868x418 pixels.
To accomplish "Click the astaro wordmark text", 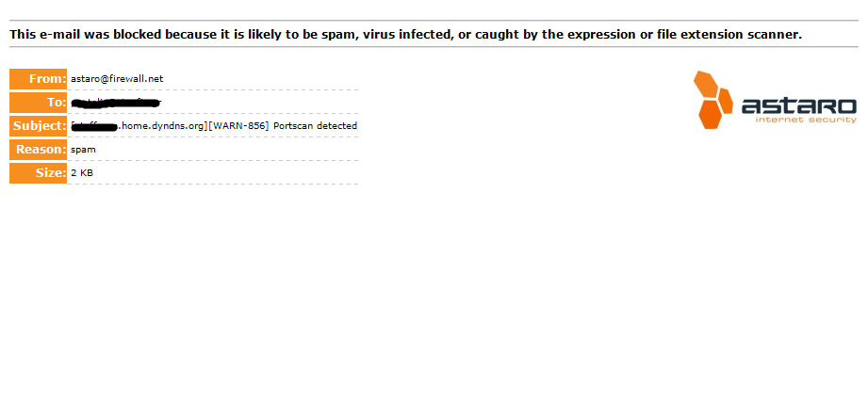I will tap(799, 106).
